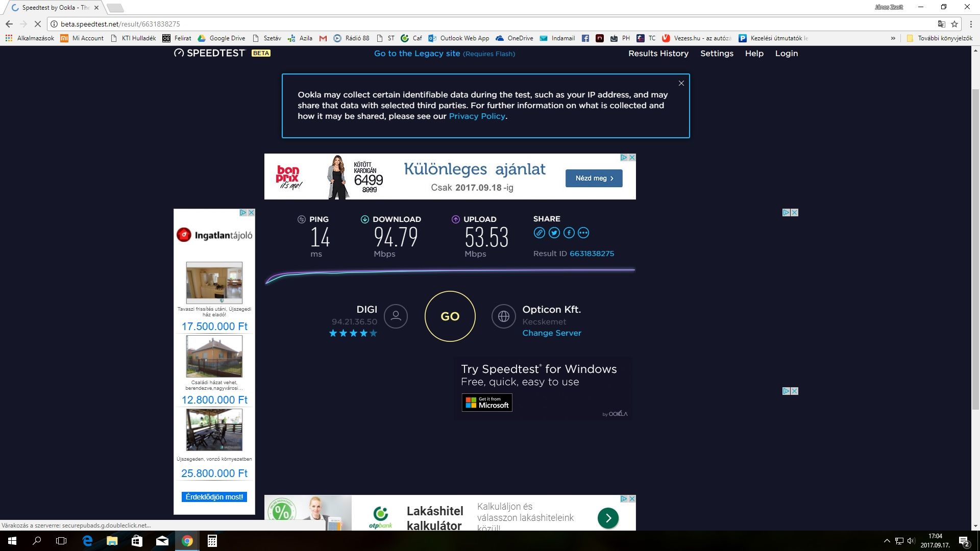Open Kezelési útmutatók bookmark

tap(773, 38)
